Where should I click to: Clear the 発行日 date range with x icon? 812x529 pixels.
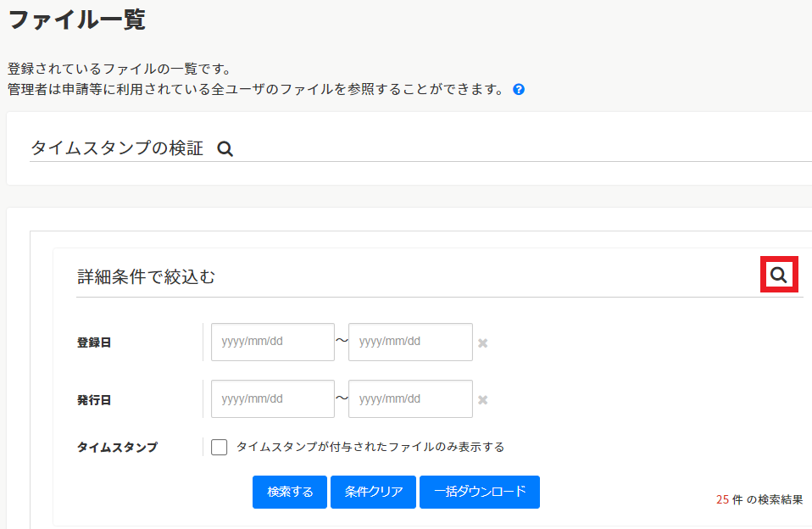point(482,400)
